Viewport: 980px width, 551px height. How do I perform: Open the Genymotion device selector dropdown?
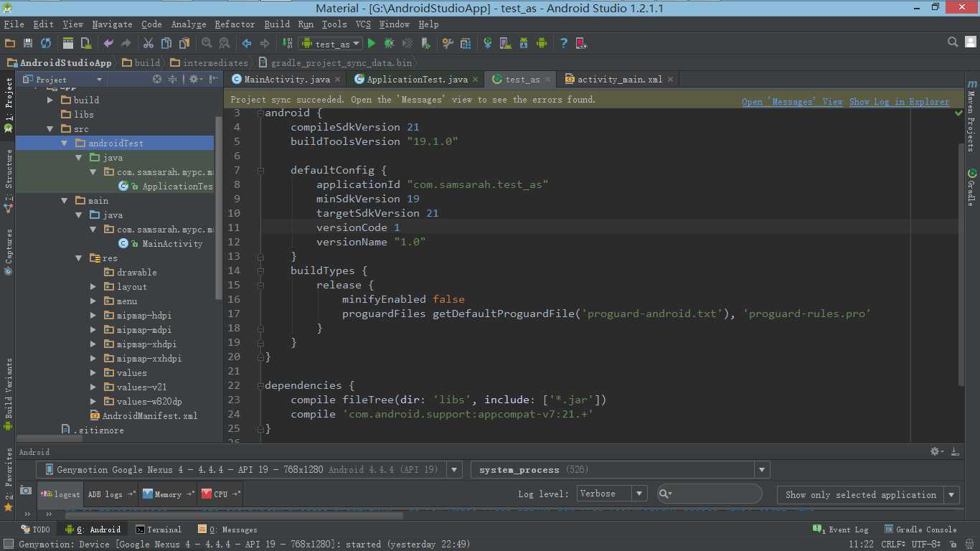click(249, 469)
